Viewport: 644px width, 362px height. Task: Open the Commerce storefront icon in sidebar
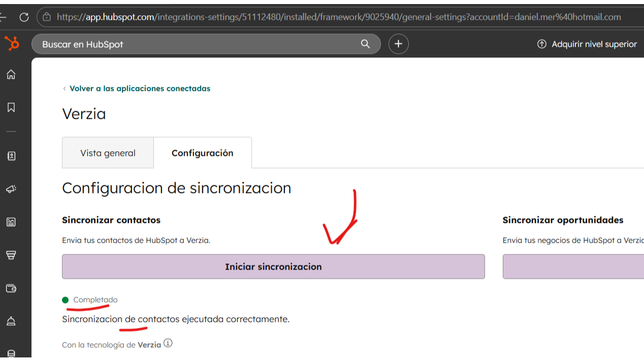[11, 255]
